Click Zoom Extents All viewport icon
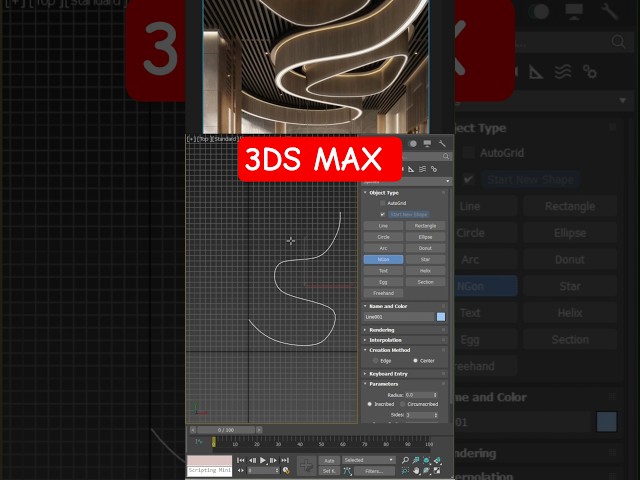640x480 pixels. click(x=437, y=460)
